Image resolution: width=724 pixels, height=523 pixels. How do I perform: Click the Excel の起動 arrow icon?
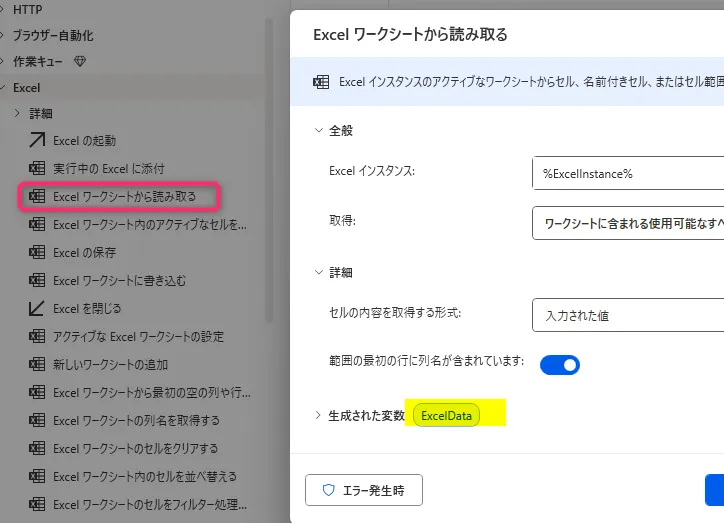click(x=38, y=141)
